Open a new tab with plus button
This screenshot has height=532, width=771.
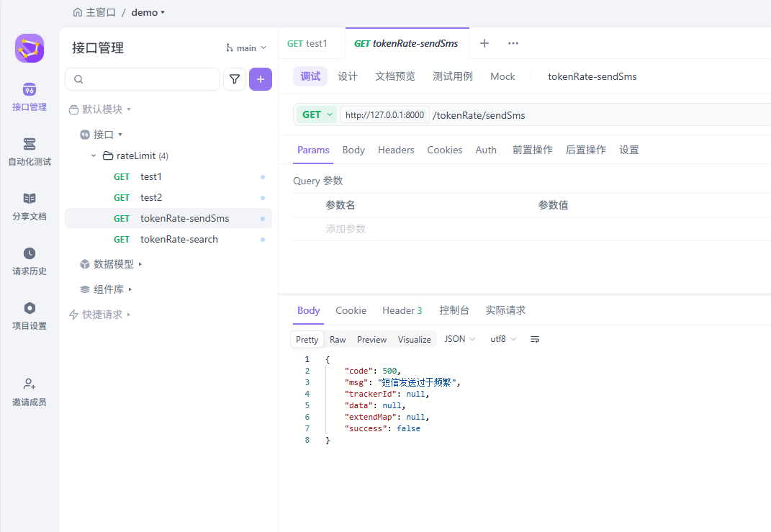[x=484, y=43]
